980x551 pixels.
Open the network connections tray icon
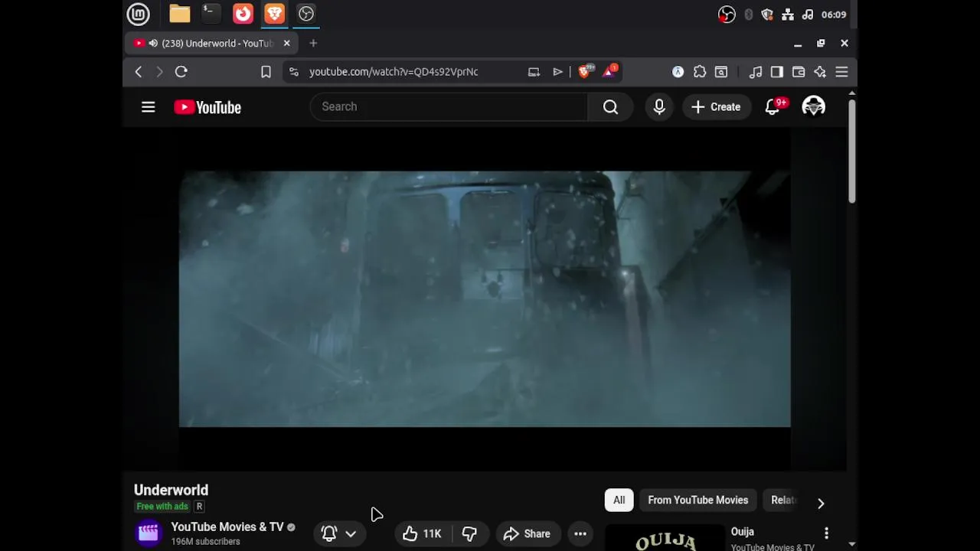[788, 15]
